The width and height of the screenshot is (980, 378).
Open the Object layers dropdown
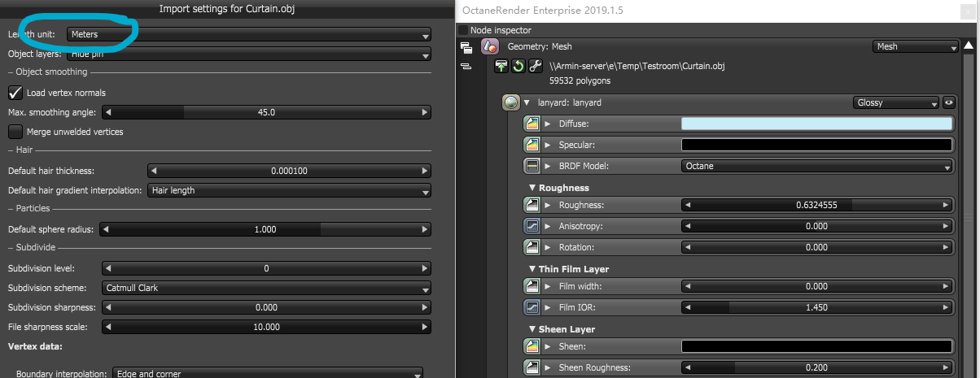point(248,54)
